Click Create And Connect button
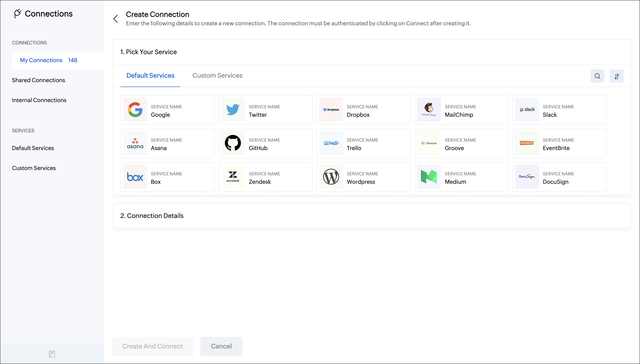Viewport: 640px width, 364px height. pos(152,346)
